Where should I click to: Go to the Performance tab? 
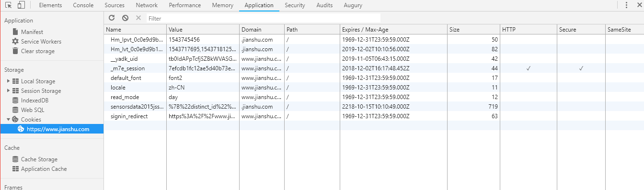tap(184, 5)
